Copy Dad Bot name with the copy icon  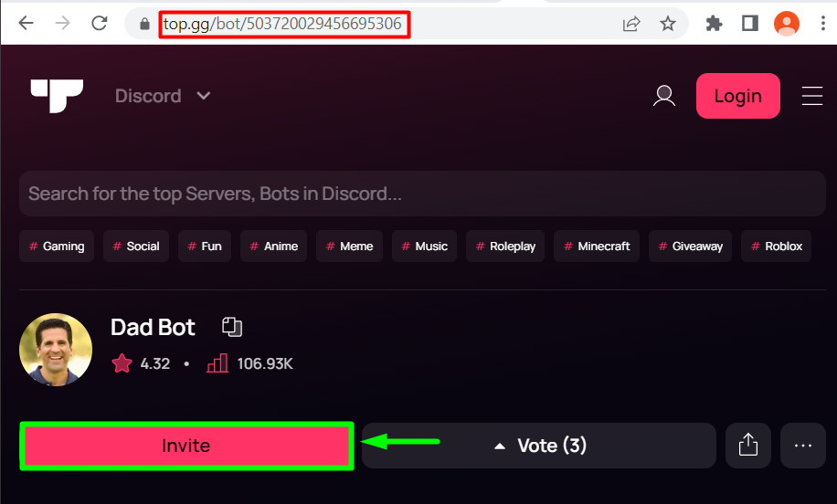click(232, 327)
